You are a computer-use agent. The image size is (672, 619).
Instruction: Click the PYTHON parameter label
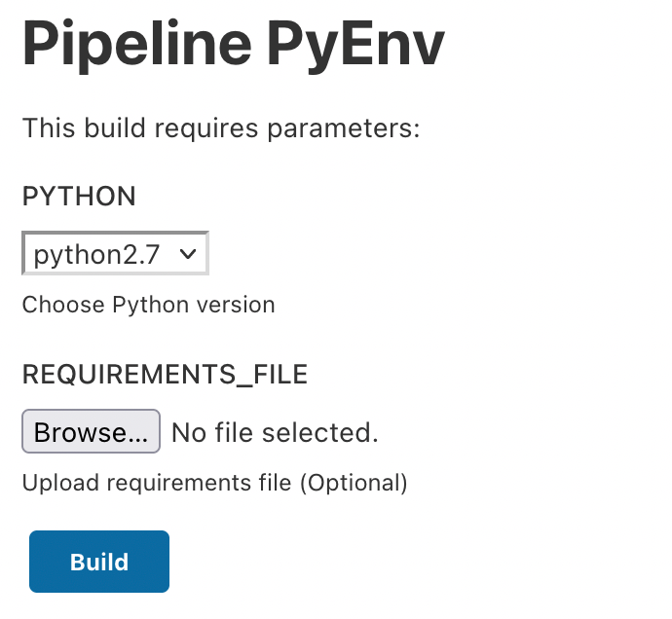[79, 197]
